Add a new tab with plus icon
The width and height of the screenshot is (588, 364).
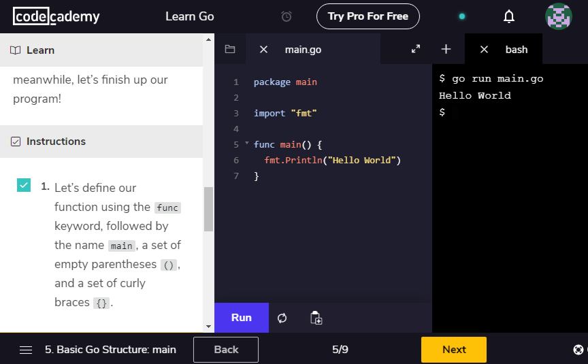446,49
